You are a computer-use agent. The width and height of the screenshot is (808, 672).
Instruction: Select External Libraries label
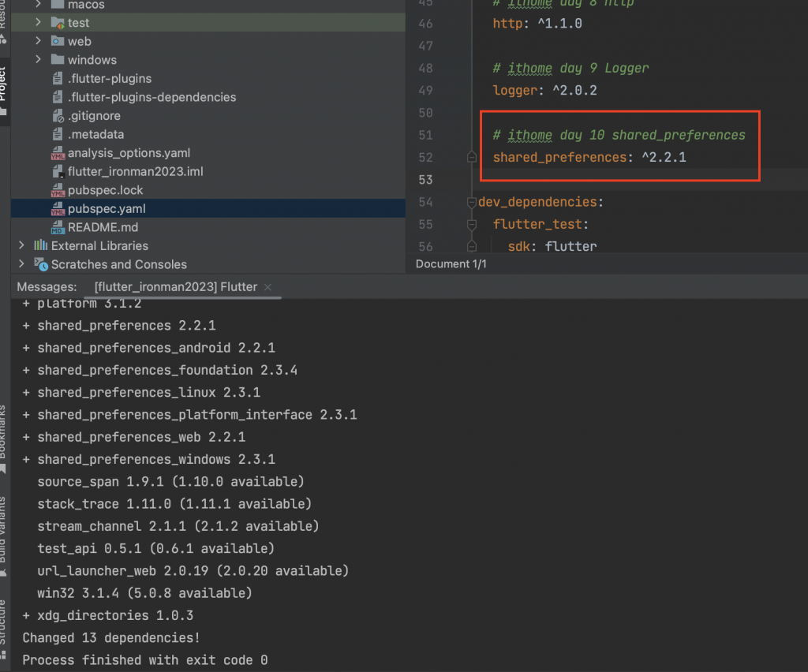[x=99, y=245]
